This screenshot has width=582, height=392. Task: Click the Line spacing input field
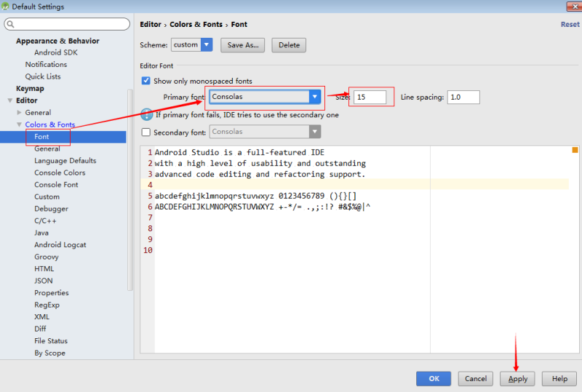463,97
